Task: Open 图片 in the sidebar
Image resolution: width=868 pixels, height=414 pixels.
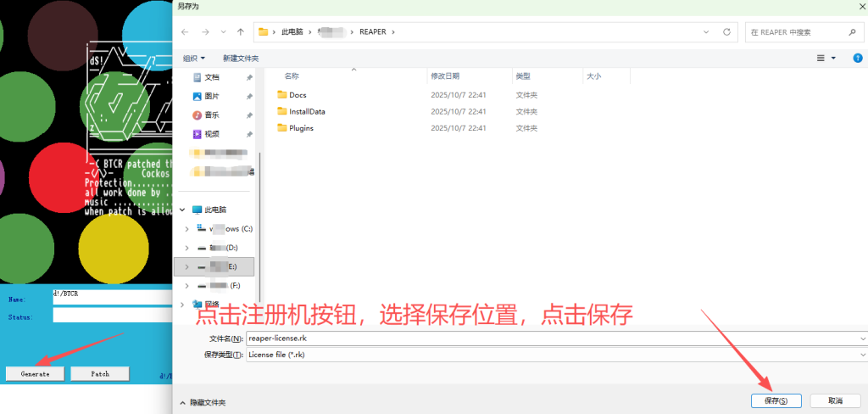Action: point(212,97)
